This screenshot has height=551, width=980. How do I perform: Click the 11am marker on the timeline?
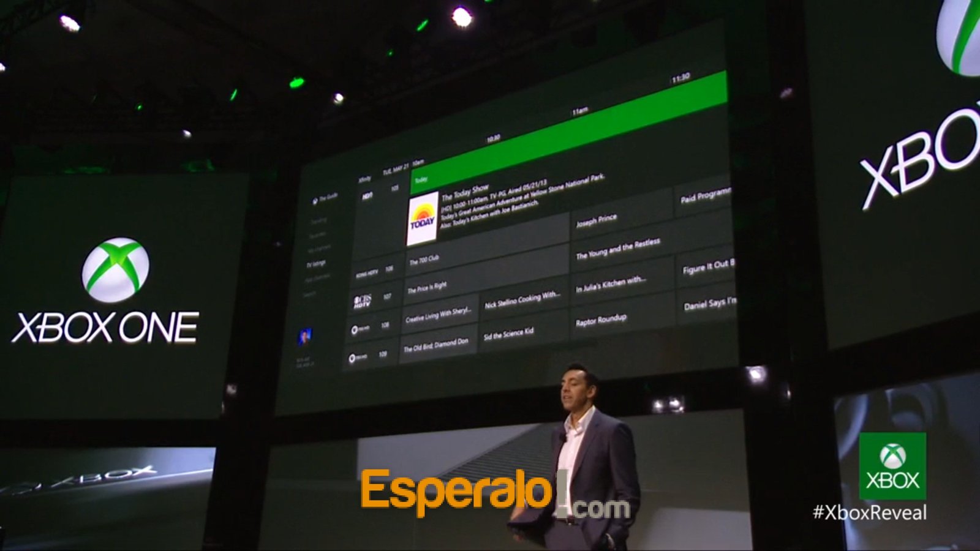pyautogui.click(x=579, y=111)
